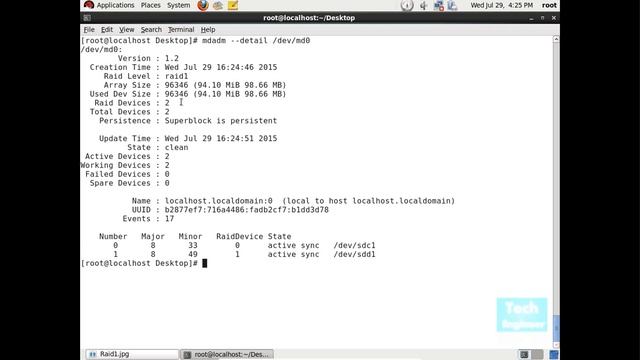Launch the Firefox browser from the panel

[x=203, y=5]
